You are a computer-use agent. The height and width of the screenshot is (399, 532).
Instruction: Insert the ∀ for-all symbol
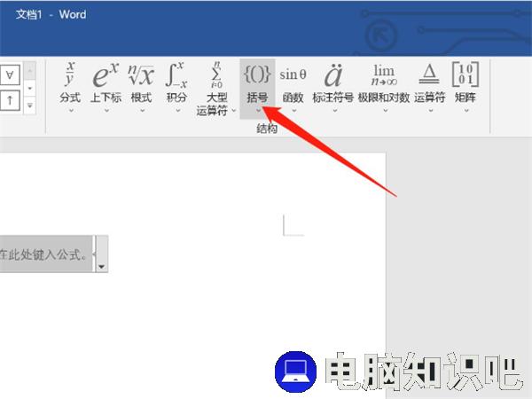pyautogui.click(x=10, y=74)
